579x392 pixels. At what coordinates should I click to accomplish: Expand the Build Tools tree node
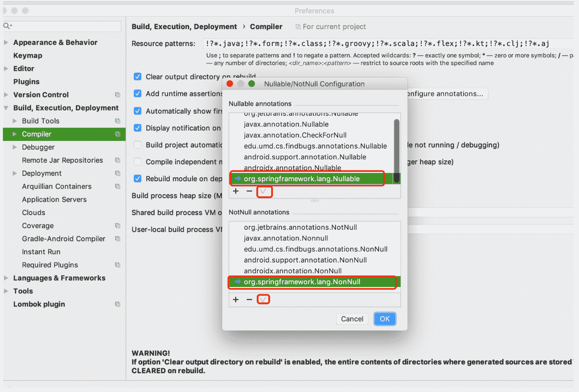tap(15, 121)
